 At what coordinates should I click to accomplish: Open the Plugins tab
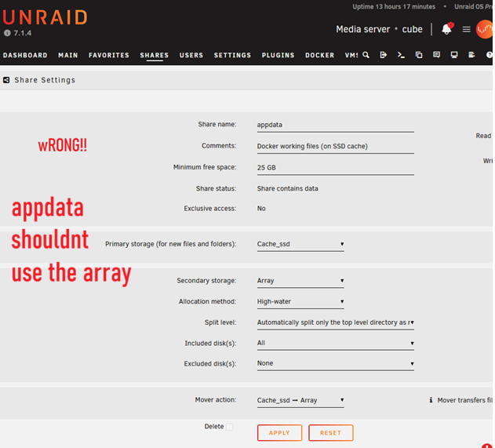pyautogui.click(x=278, y=55)
